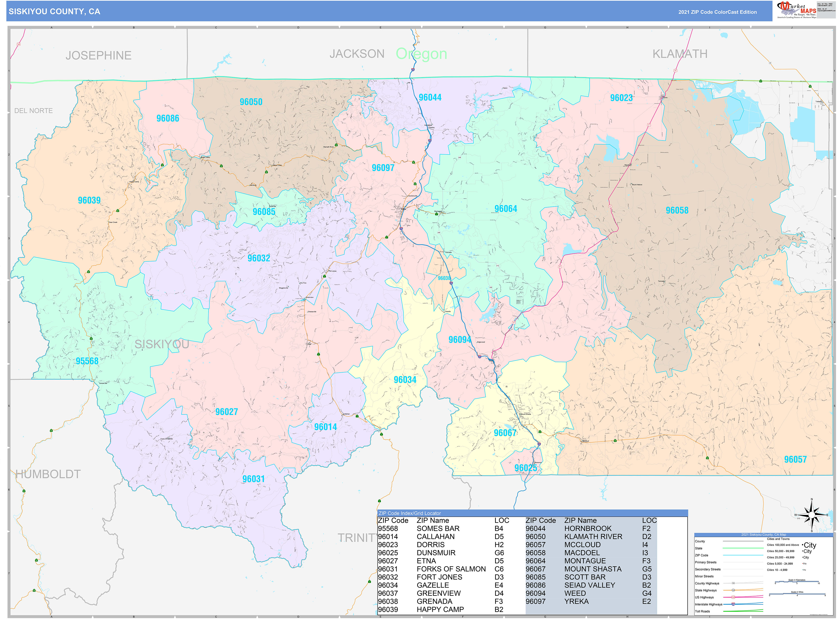
Task: Click SCOTT BAR in the index table
Action: 585,577
